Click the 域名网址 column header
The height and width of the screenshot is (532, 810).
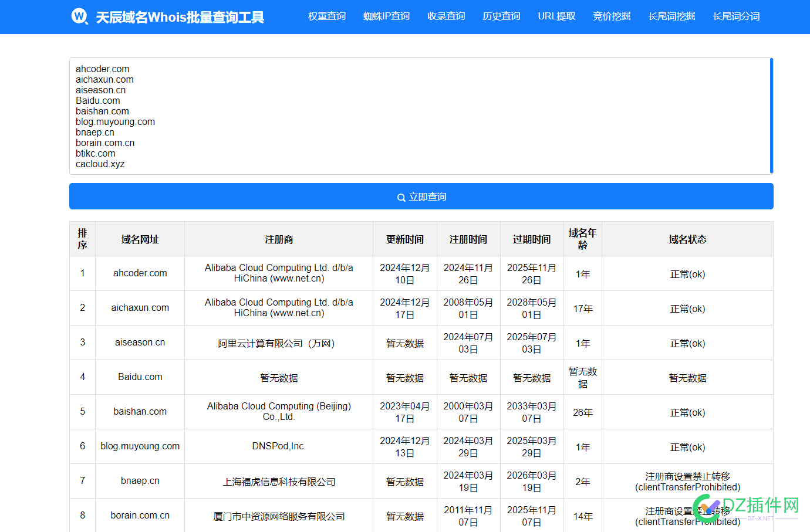140,239
